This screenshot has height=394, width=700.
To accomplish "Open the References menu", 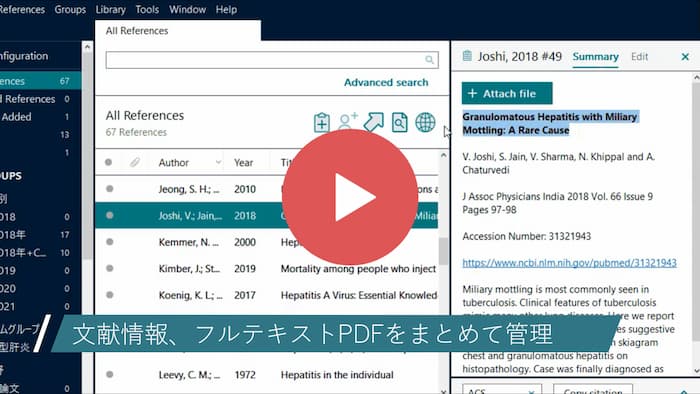I will (22, 9).
